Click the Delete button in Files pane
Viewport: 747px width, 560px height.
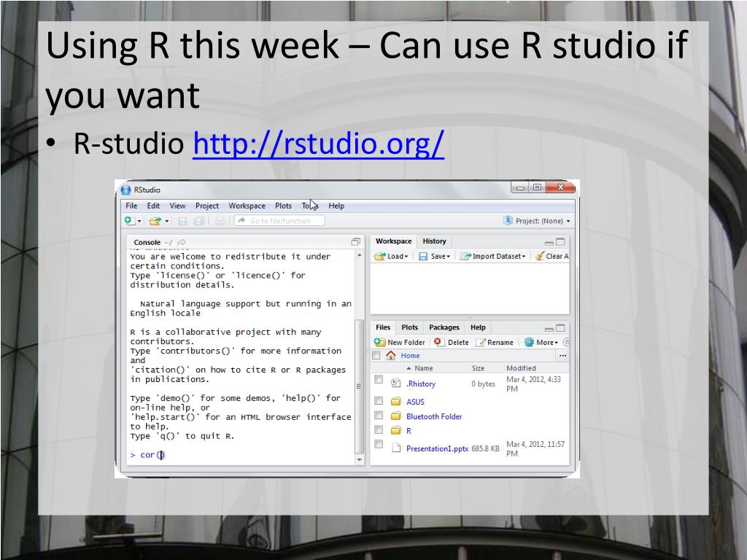[451, 342]
